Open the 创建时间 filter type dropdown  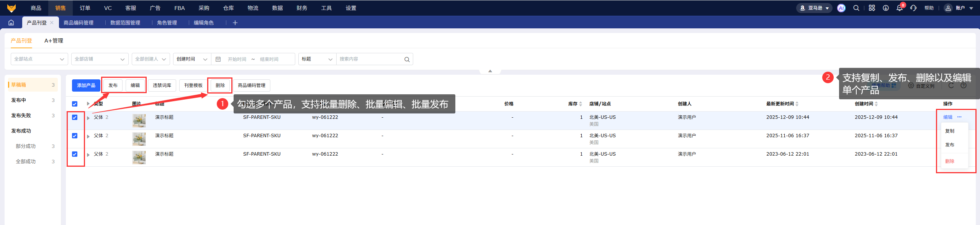coord(192,59)
